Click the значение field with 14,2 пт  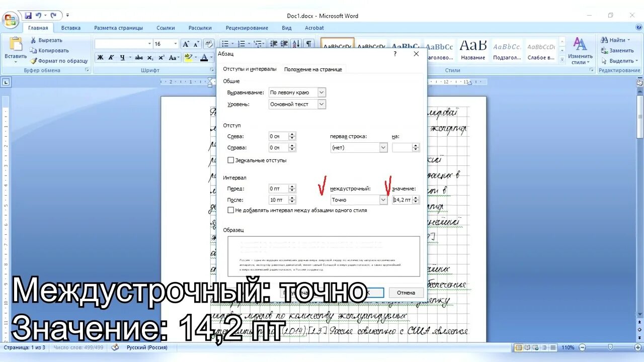(402, 200)
